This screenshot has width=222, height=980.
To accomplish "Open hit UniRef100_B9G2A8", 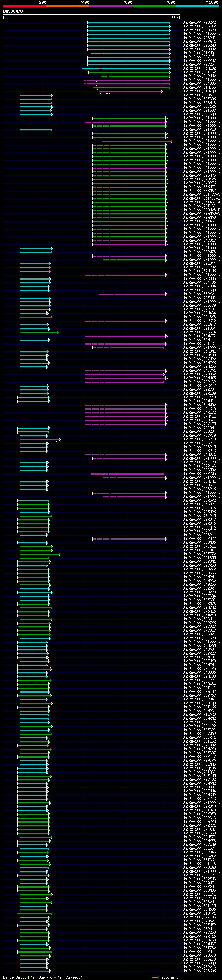I will 199,45.
